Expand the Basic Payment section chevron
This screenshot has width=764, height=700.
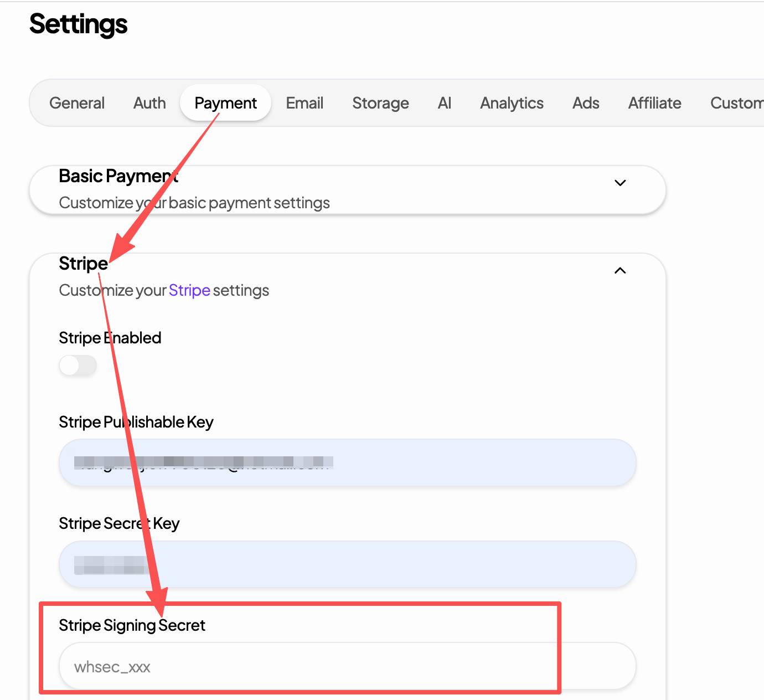point(620,183)
